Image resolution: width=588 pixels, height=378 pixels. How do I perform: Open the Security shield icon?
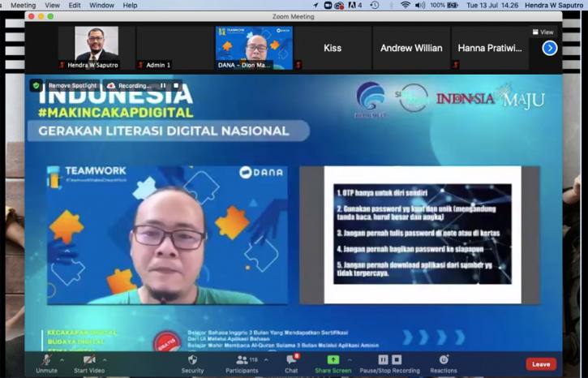(x=192, y=359)
